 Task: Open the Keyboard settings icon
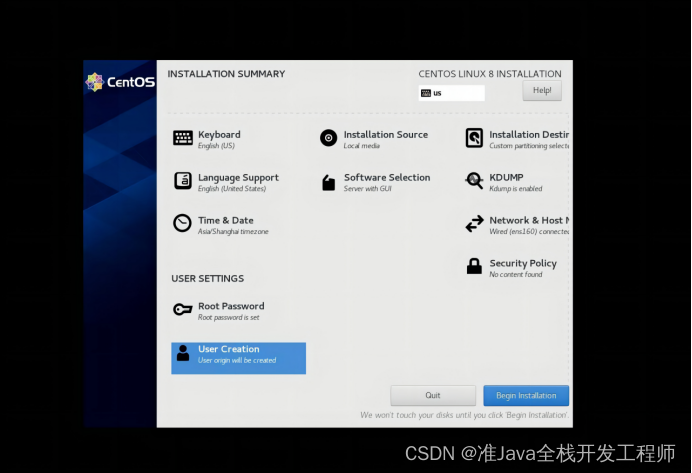tap(183, 138)
